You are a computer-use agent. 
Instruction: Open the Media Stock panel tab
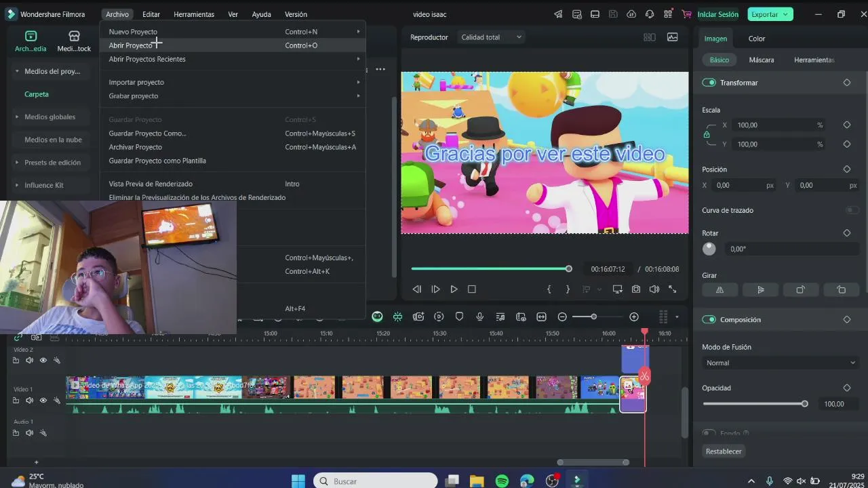(x=74, y=41)
